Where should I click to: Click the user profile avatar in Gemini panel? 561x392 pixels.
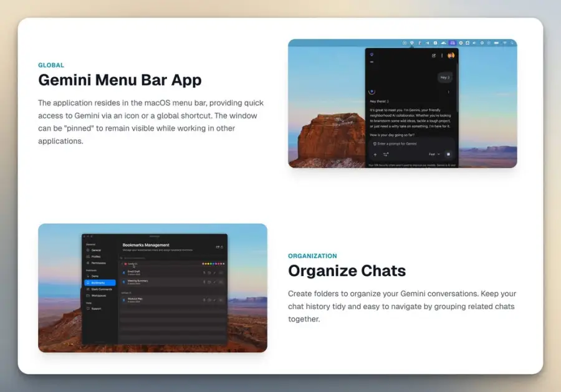tap(451, 55)
